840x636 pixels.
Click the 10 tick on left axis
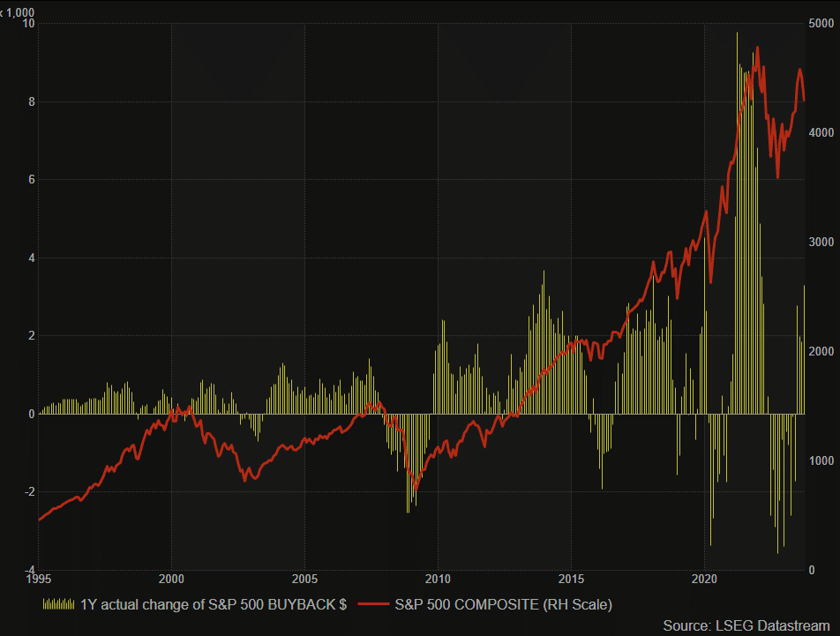pos(28,23)
